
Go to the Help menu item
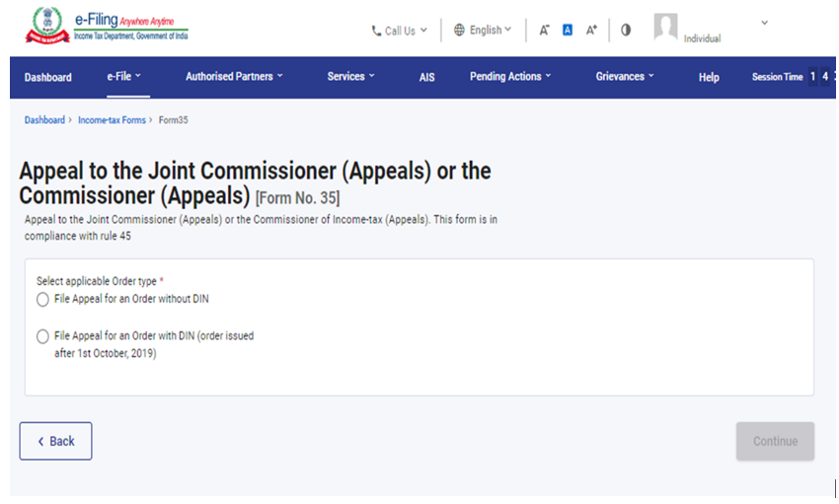(709, 78)
